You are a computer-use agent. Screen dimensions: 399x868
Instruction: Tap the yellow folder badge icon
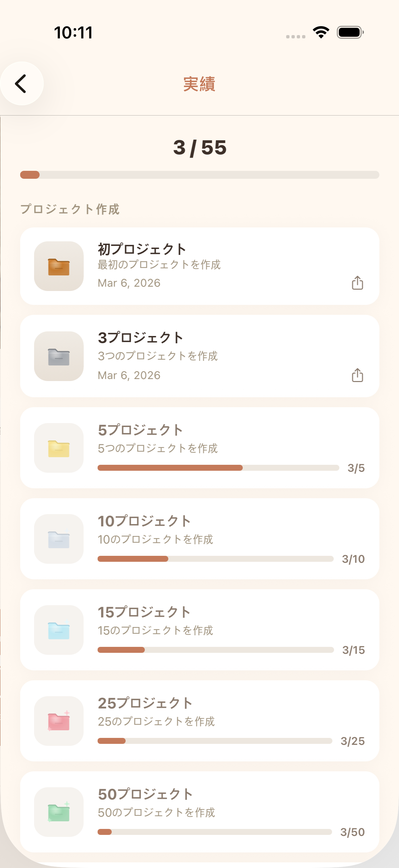point(59,448)
